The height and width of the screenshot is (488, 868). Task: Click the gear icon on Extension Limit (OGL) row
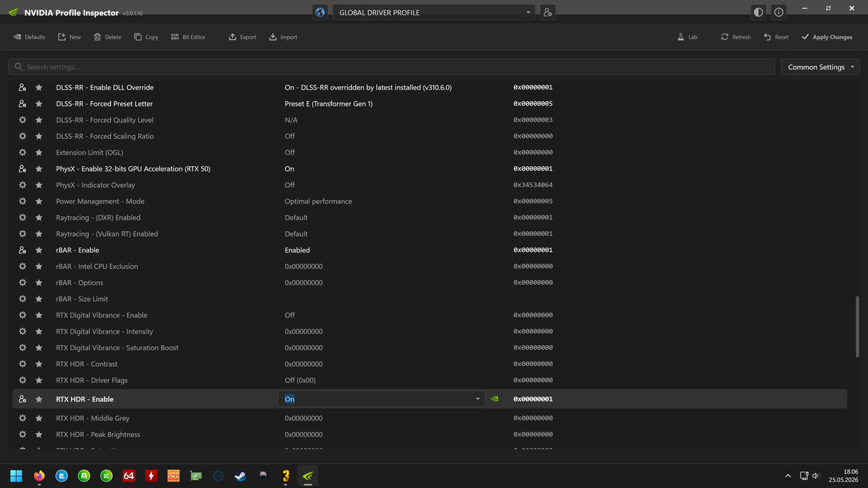coord(22,152)
